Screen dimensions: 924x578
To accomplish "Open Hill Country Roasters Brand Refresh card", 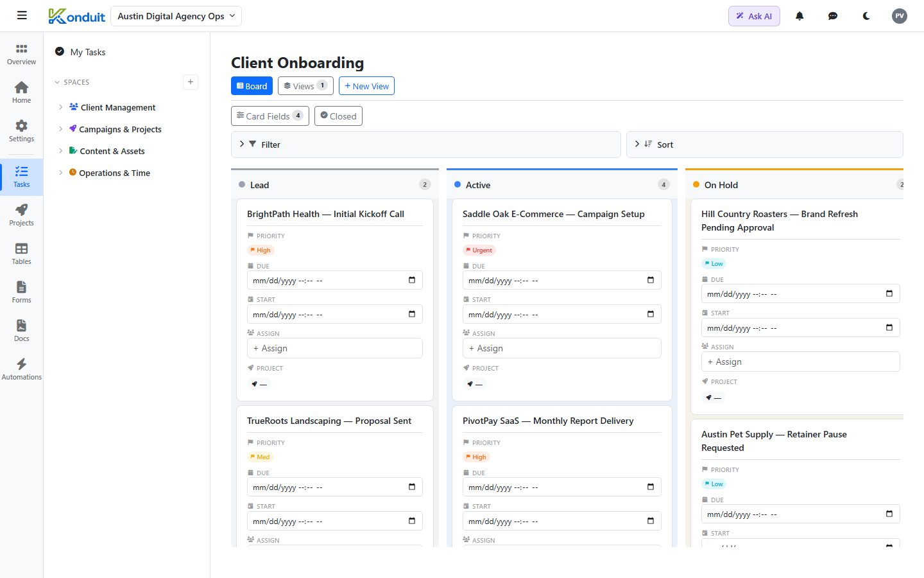I will point(780,221).
